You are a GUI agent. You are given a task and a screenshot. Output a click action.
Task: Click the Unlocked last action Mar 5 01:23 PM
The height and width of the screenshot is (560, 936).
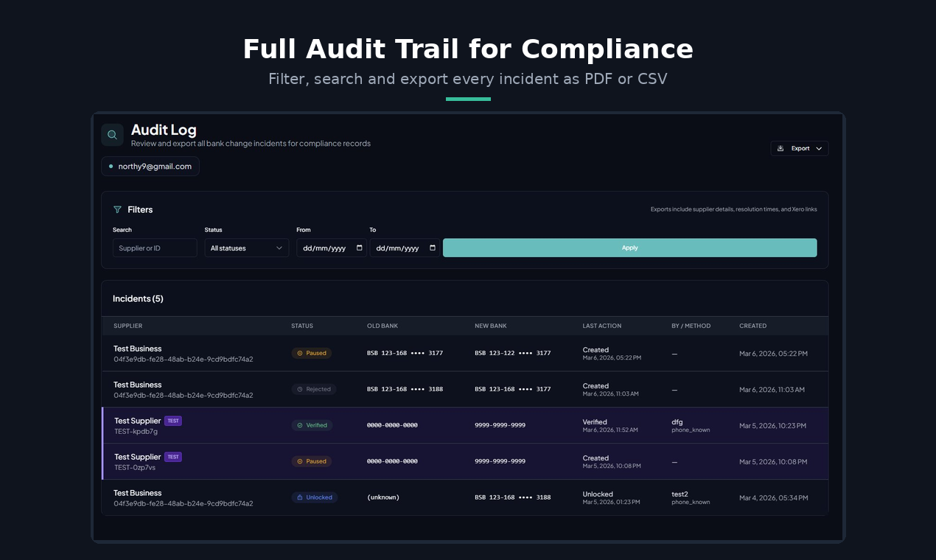[611, 498]
